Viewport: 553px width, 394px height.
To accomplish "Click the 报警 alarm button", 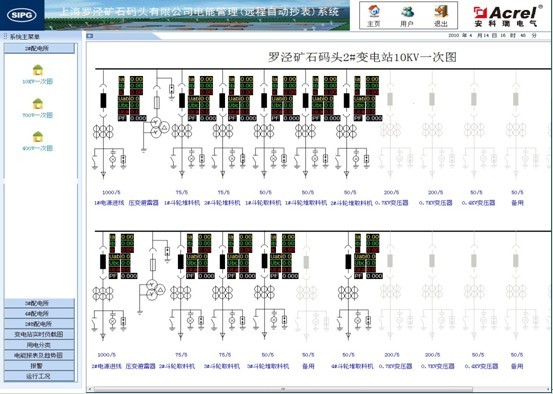I will pyautogui.click(x=39, y=365).
